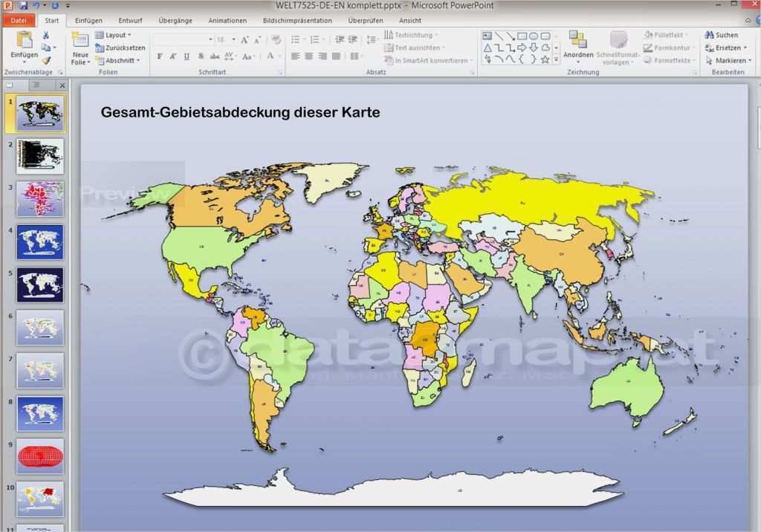Select the underline icon
Image resolution: width=761 pixels, height=532 pixels.
pos(187,56)
